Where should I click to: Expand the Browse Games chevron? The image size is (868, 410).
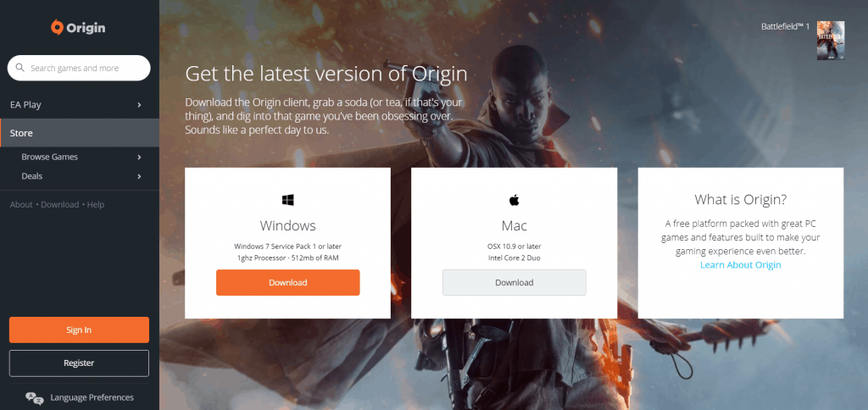coord(140,158)
